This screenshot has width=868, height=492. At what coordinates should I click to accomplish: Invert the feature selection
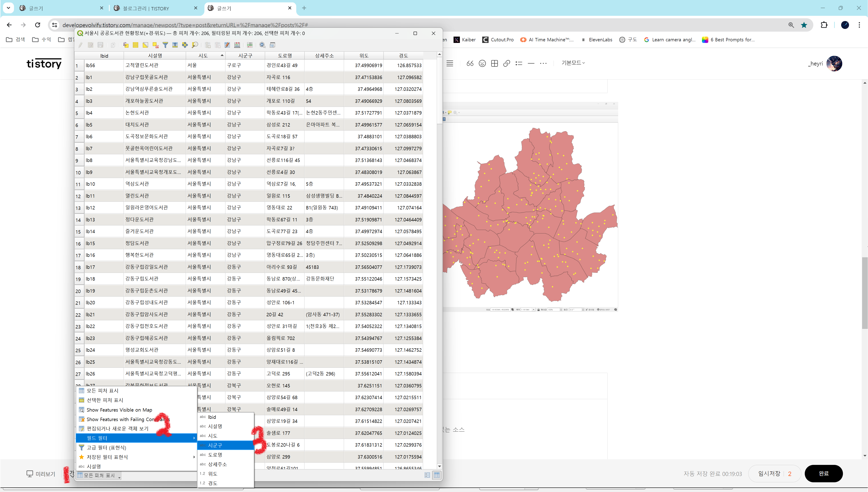145,45
